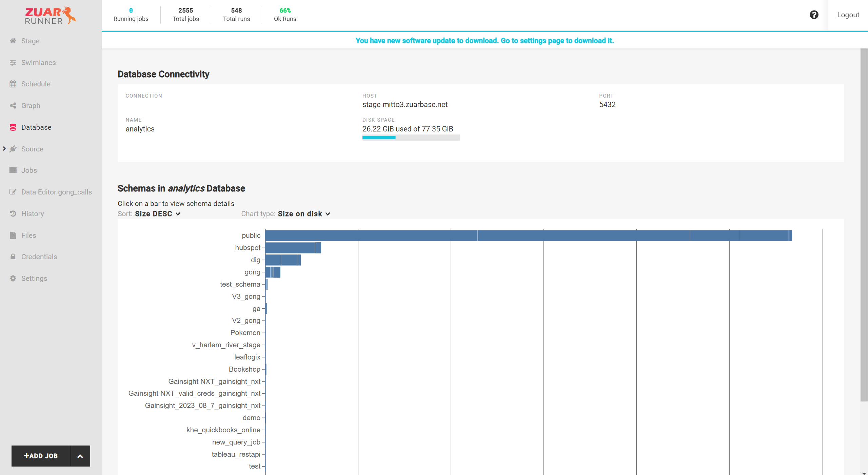This screenshot has height=475, width=868.
Task: Click the Settings gear icon
Action: point(13,278)
